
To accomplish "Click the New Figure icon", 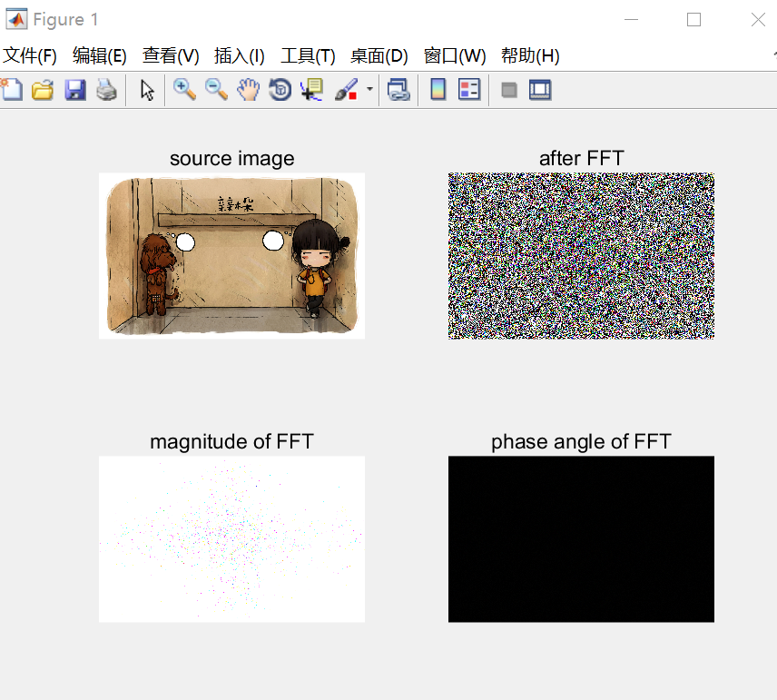I will click(12, 90).
